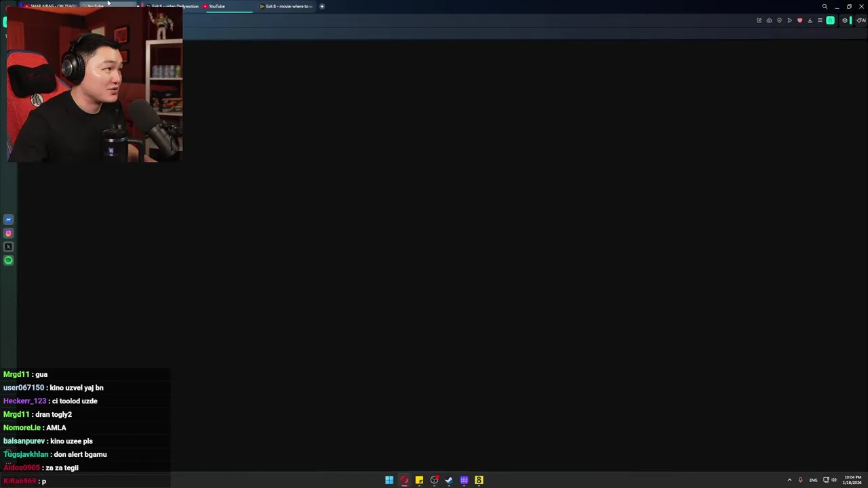The width and height of the screenshot is (868, 488).
Task: Expand the system tray hidden icons chevron
Action: [x=789, y=480]
